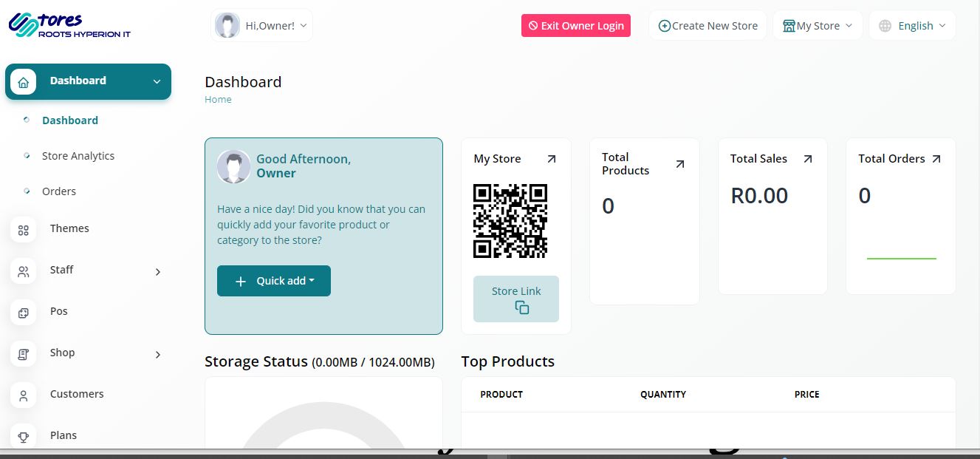Viewport: 980px width, 459px height.
Task: Click Exit Owner Login button
Action: (576, 26)
